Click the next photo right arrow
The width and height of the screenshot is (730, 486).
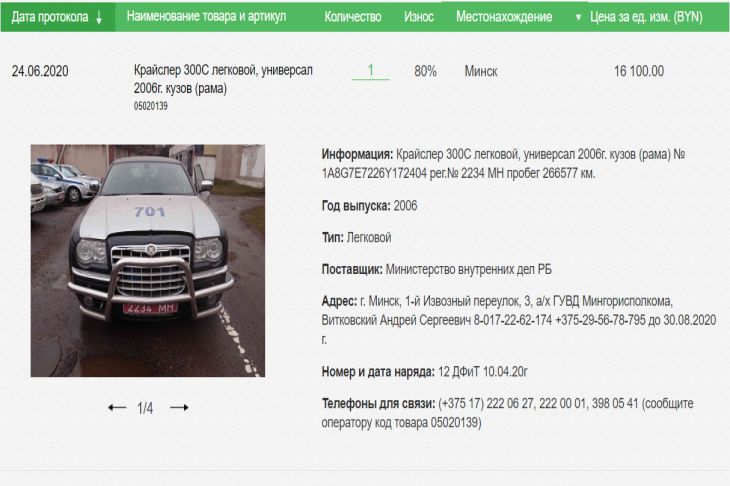[x=179, y=408]
